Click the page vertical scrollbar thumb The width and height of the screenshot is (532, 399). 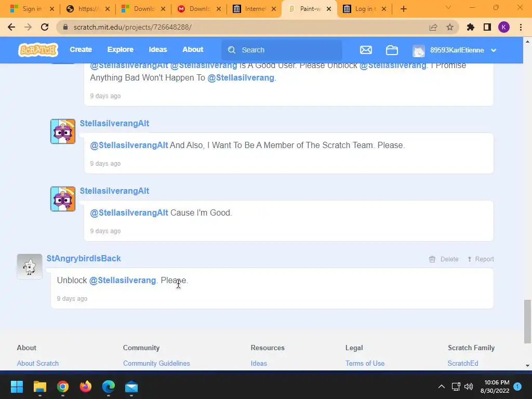(527, 322)
